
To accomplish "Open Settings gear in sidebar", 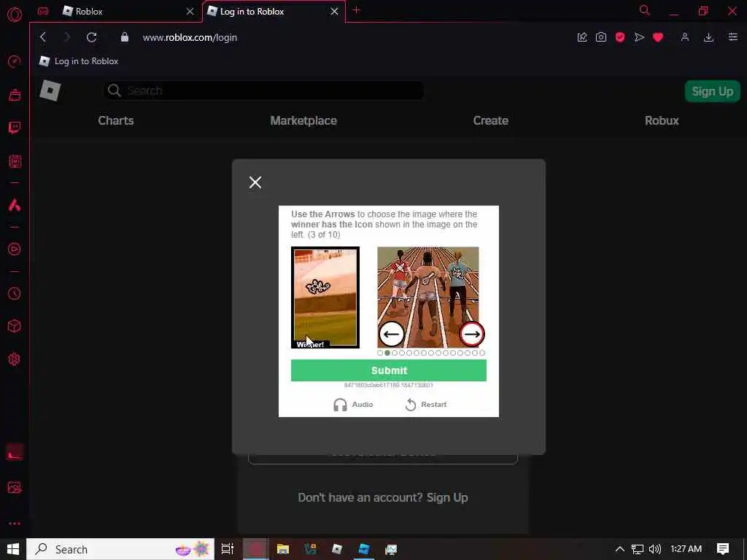I will click(x=15, y=359).
